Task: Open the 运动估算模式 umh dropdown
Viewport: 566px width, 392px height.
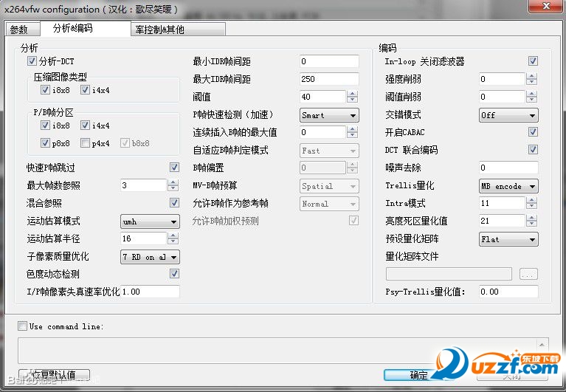Action: (150, 221)
